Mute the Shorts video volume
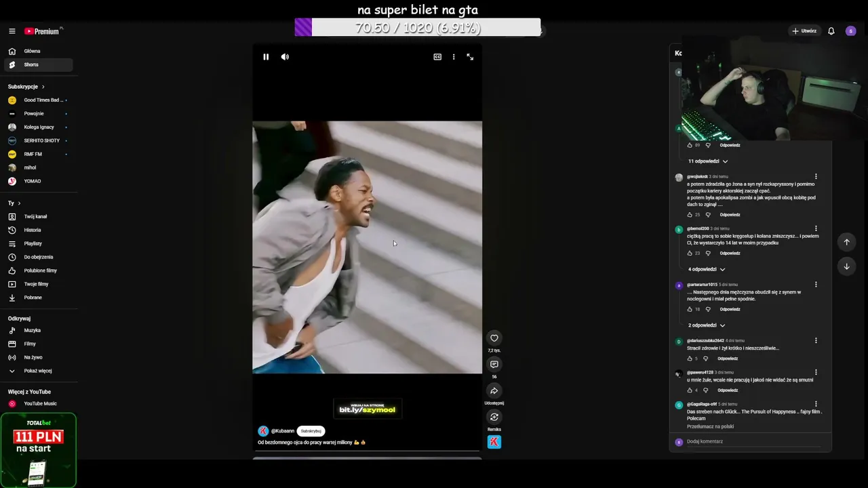Screen dimensions: 868x488 coord(285,57)
